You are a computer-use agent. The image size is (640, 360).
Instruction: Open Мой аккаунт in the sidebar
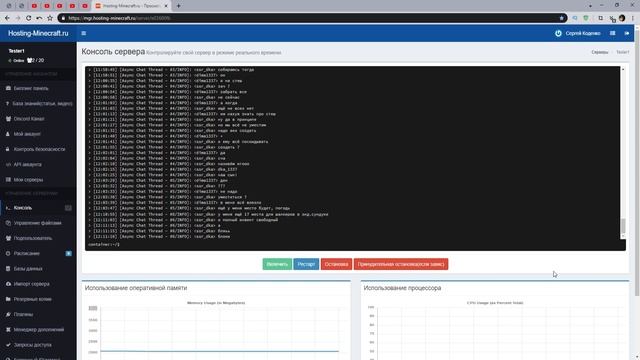38,134
